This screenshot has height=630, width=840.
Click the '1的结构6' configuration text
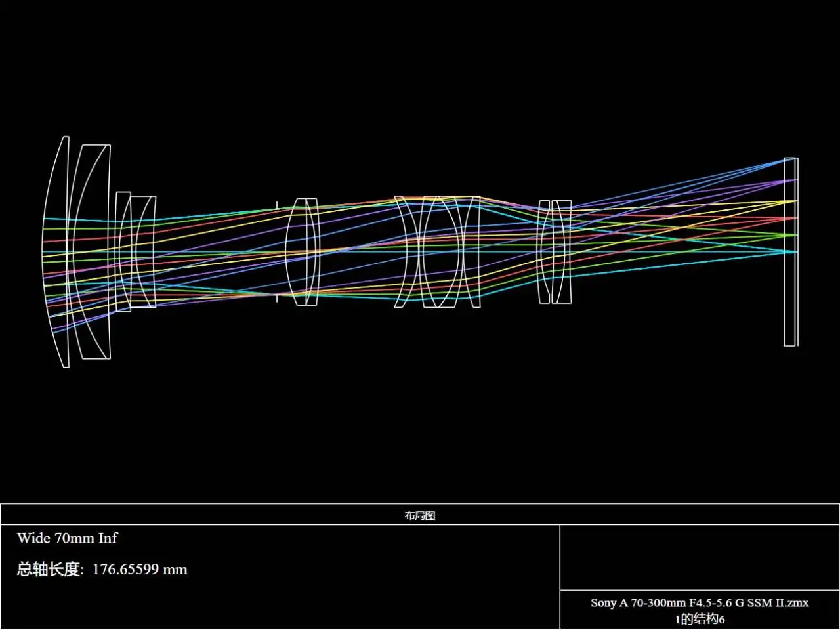pos(700,619)
